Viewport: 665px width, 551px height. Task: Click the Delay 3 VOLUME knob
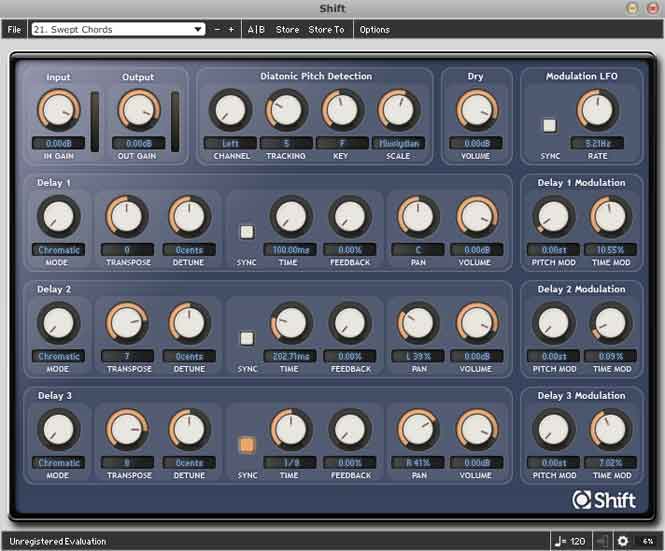click(477, 429)
